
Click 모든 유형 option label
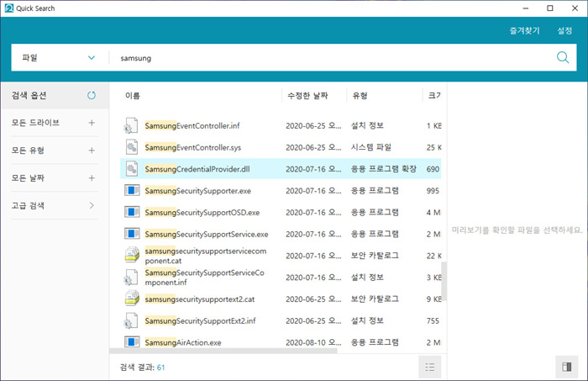point(28,151)
